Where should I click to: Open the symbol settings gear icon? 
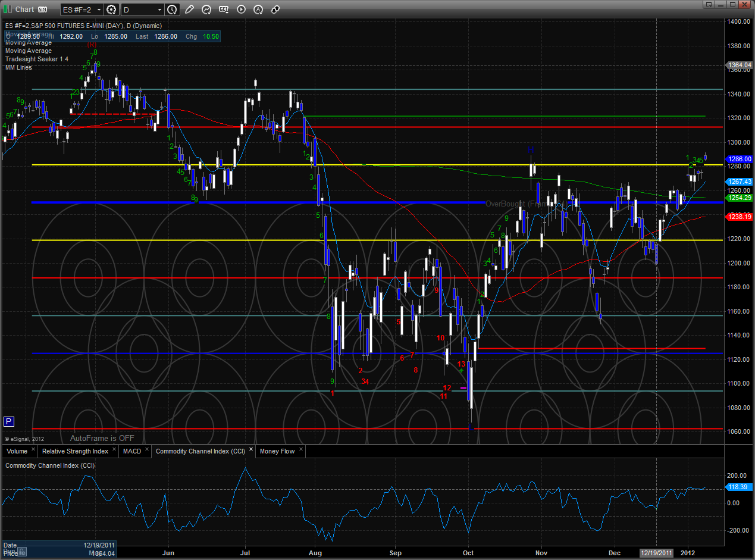tap(111, 10)
